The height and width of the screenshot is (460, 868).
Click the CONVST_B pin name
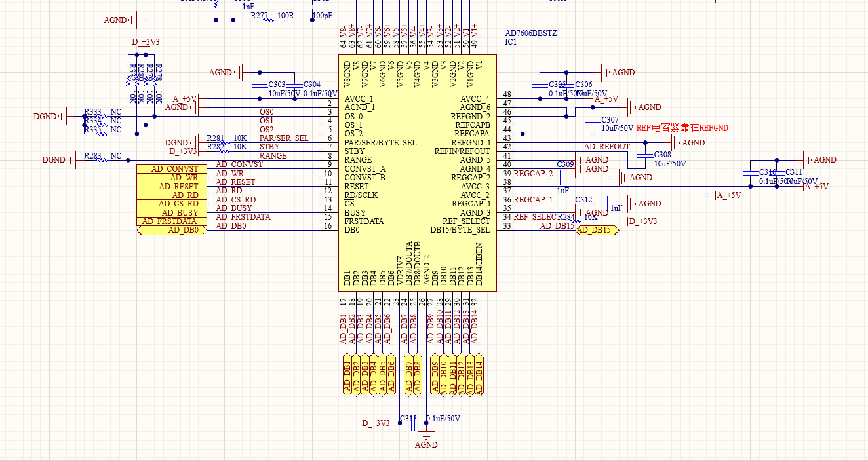pyautogui.click(x=365, y=177)
